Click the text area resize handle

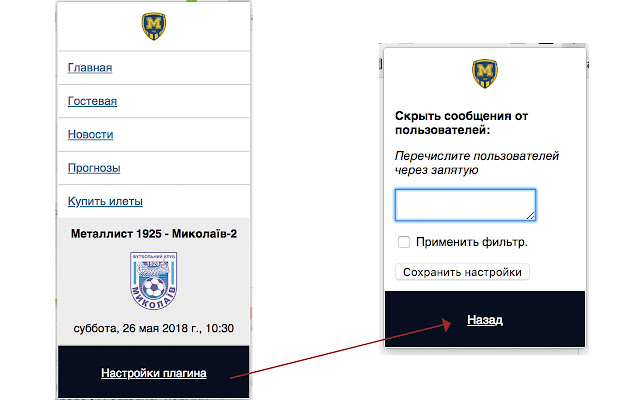coord(530,216)
